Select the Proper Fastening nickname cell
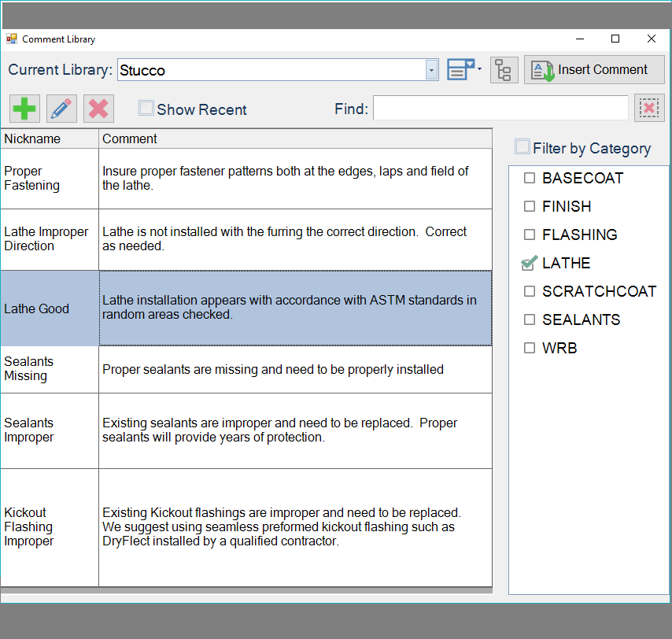Image resolution: width=672 pixels, height=639 pixels. coord(50,179)
